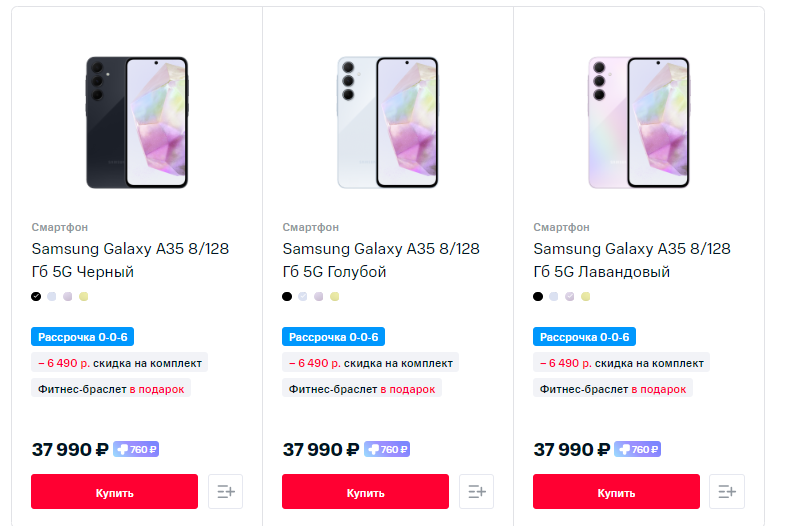Add lavender Galaxy A35 to comparison list
Viewport: 794px width, 526px height.
727,492
